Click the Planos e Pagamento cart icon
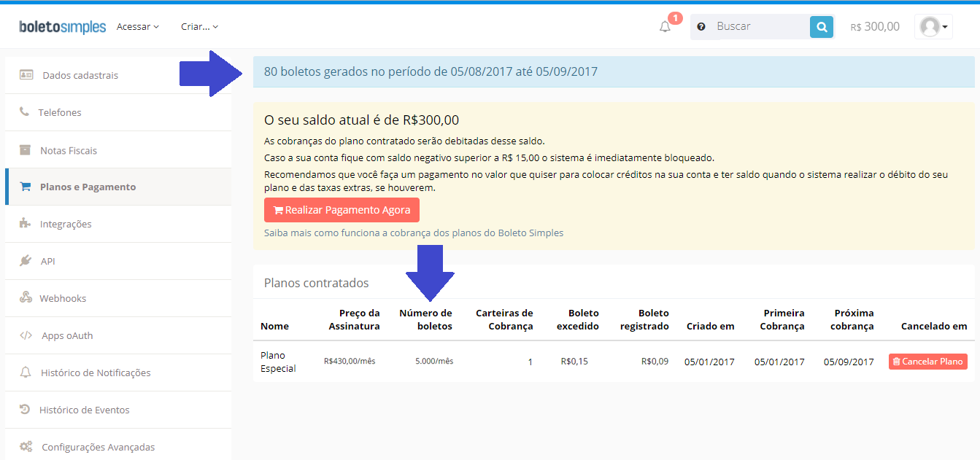 26,187
